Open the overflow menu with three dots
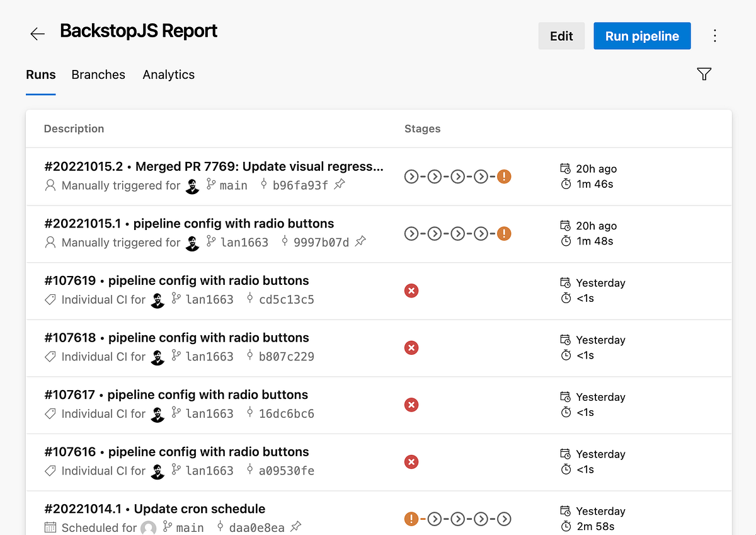 [x=715, y=36]
